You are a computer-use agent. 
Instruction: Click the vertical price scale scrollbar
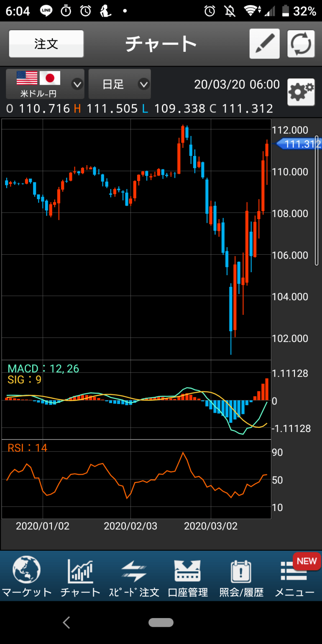317,201
